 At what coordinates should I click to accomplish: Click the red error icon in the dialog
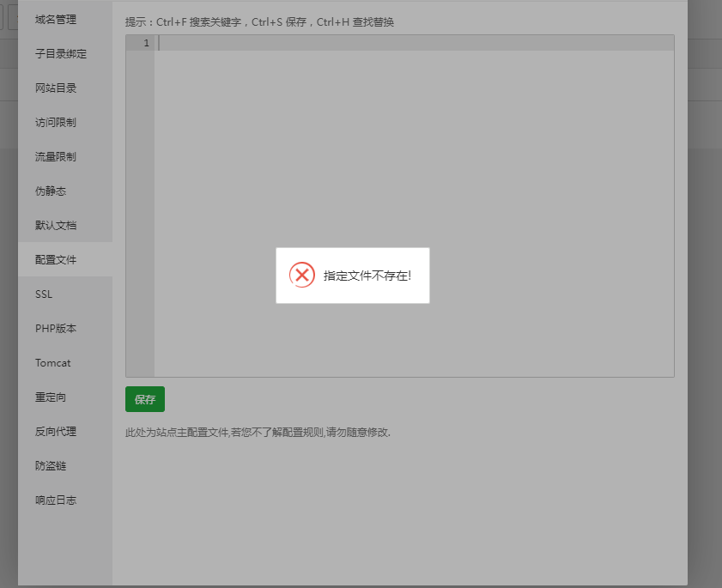click(301, 275)
